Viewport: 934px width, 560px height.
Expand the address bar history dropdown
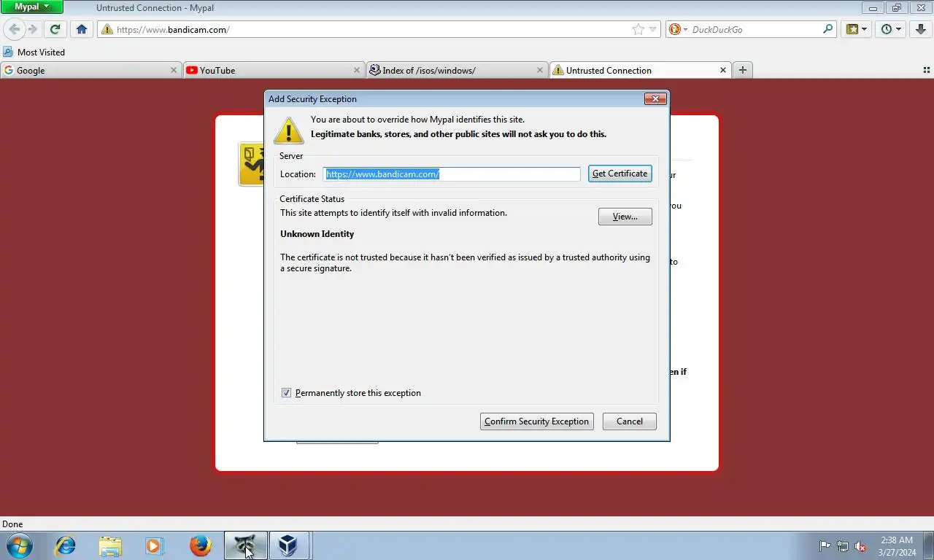point(653,29)
